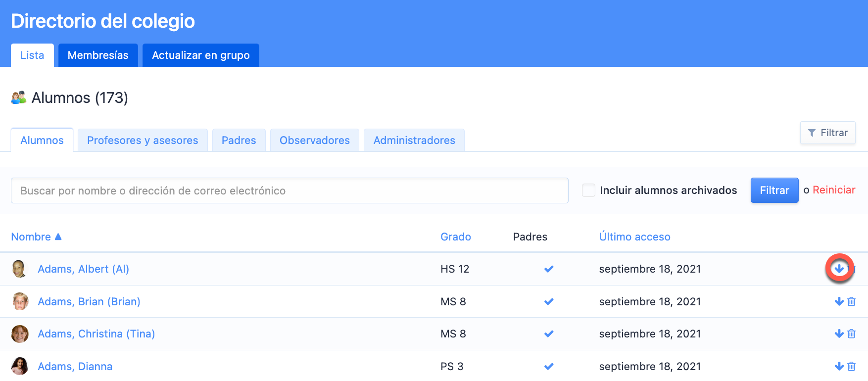Open the Filtrar funnel panel
868x381 pixels.
pyautogui.click(x=827, y=133)
